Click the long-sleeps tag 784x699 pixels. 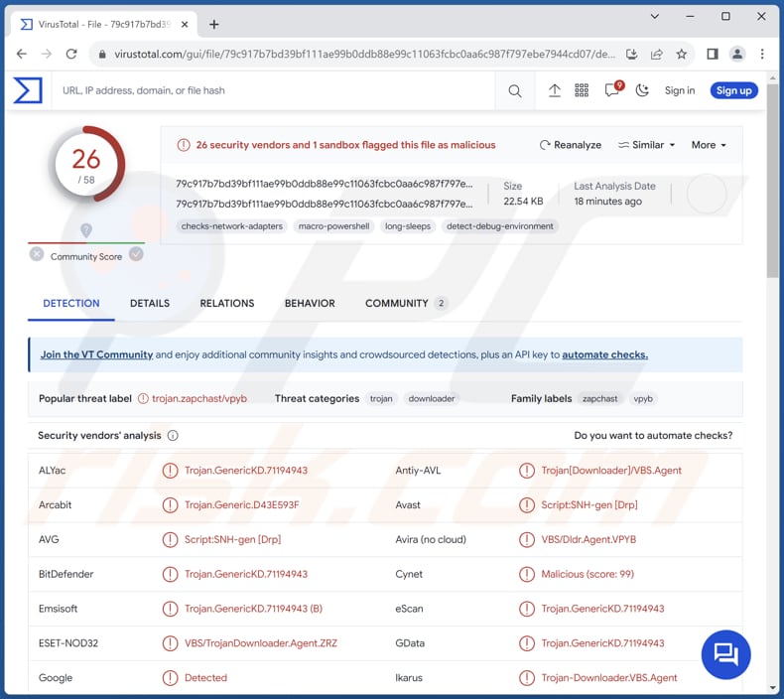[408, 226]
